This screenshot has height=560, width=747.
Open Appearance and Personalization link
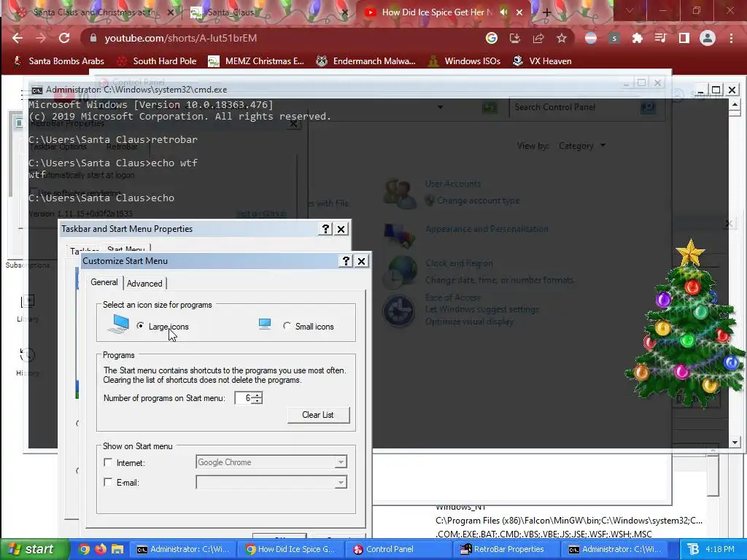[487, 229]
